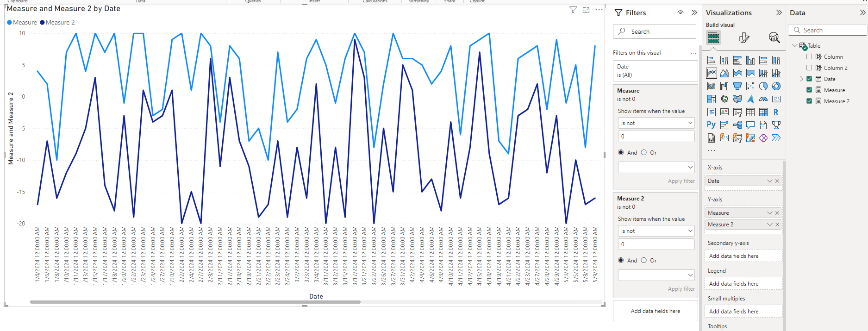Select the treemap visual
This screenshot has width=868, height=331.
point(712,99)
